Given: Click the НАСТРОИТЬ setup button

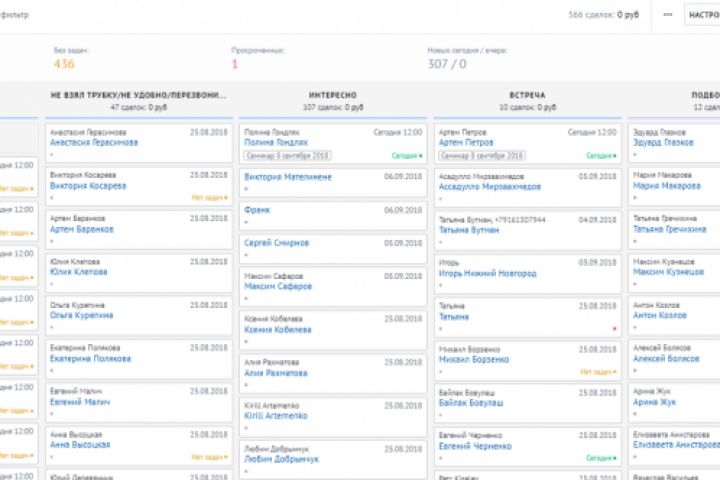Looking at the screenshot, I should click(x=703, y=15).
